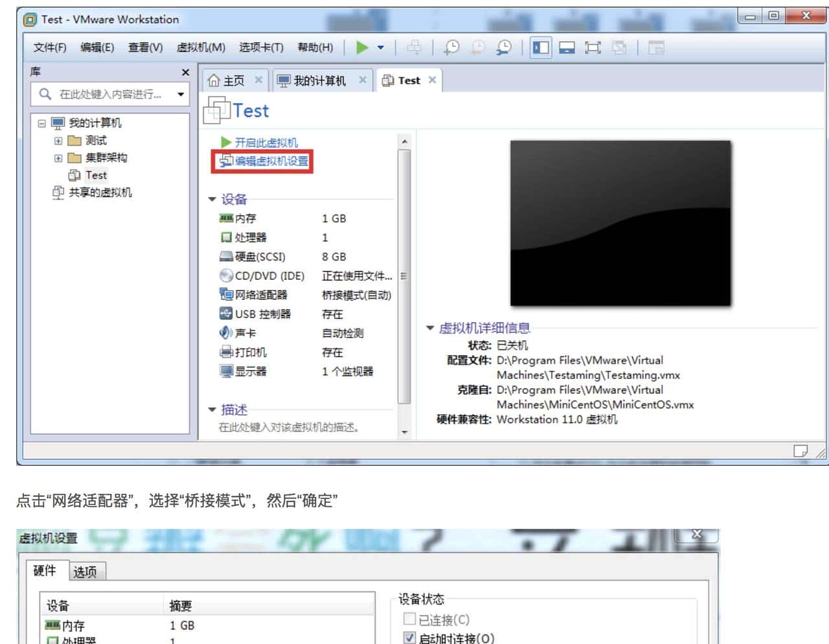The image size is (829, 644).
Task: Click the green power-on play toolbar icon
Action: coord(362,47)
